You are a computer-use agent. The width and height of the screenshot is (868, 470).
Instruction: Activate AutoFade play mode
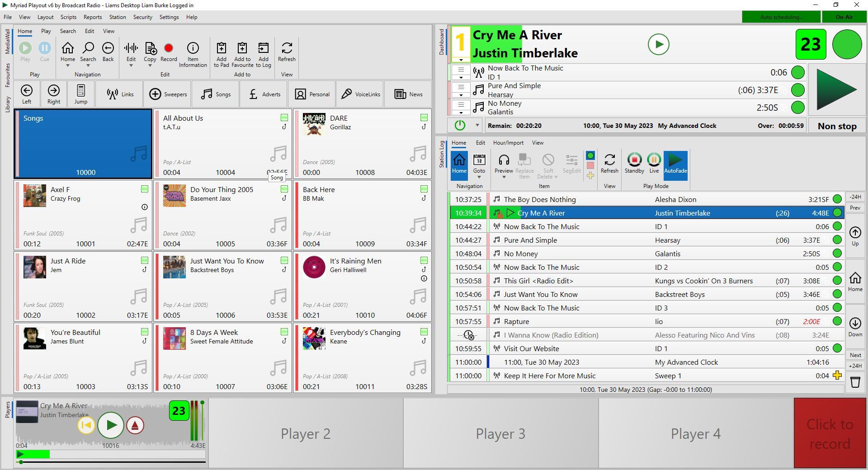(675, 164)
